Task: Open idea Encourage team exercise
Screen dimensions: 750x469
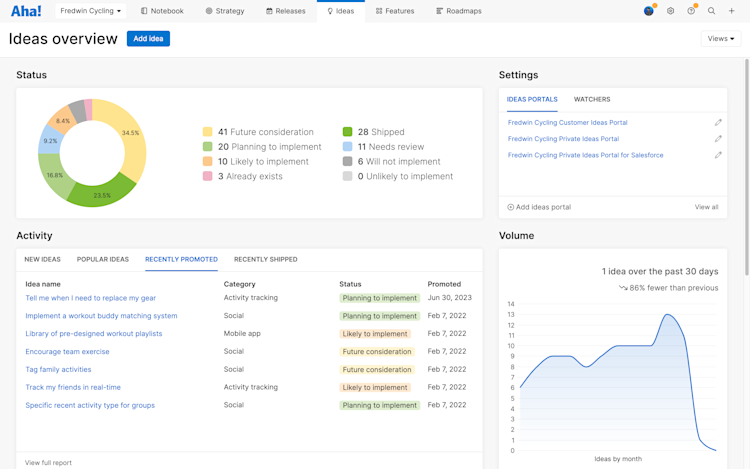Action: click(67, 351)
